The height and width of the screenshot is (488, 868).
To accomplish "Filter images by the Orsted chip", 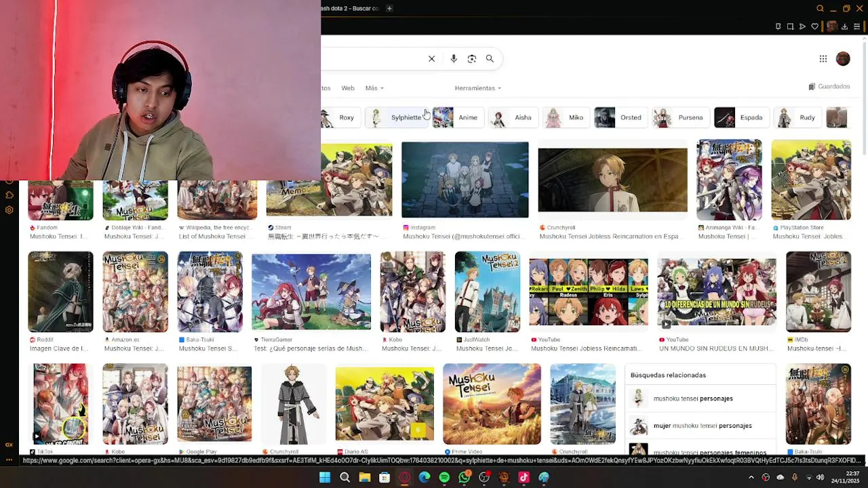I will (x=620, y=117).
